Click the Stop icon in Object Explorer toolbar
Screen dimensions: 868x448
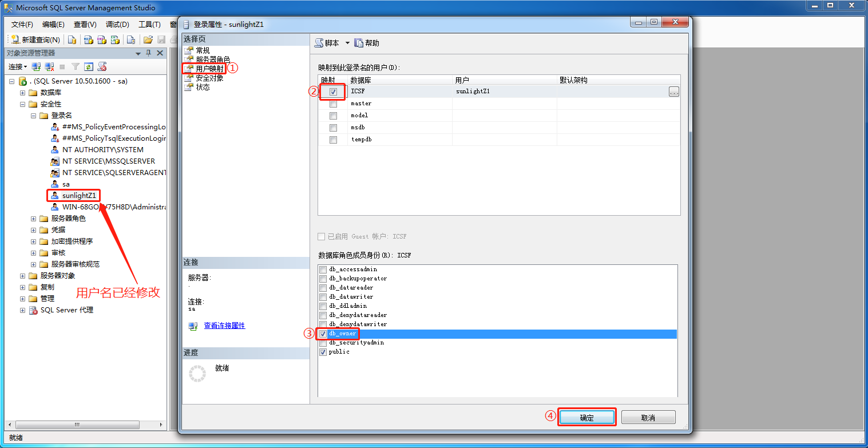pos(62,67)
